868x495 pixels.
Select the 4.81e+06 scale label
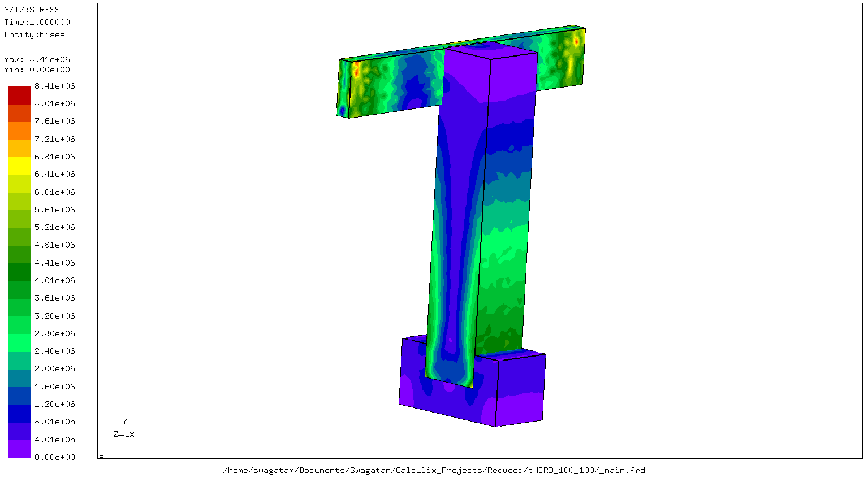(x=55, y=245)
